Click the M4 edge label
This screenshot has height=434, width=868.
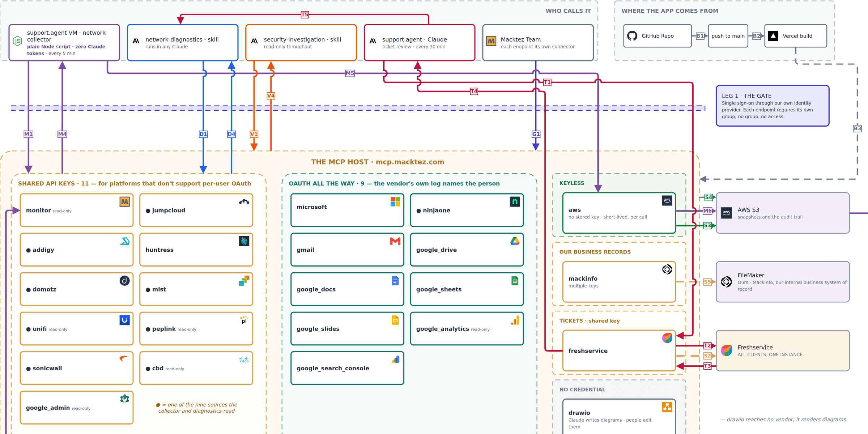[62, 134]
